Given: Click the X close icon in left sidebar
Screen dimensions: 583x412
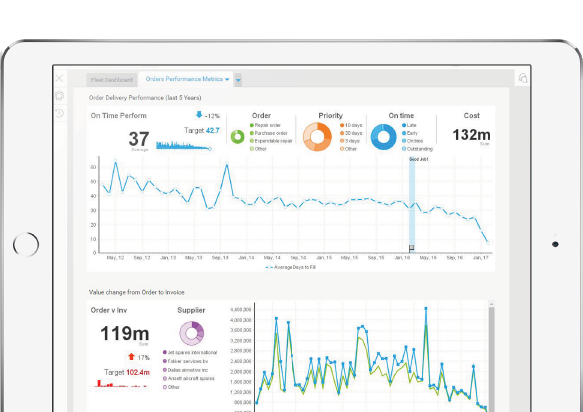Looking at the screenshot, I should (x=59, y=78).
